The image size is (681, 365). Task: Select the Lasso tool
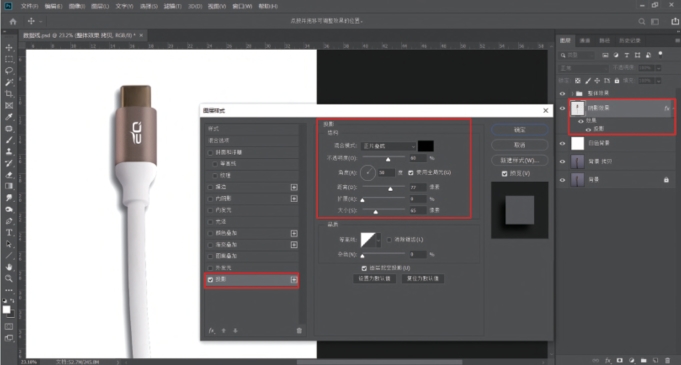[x=9, y=70]
